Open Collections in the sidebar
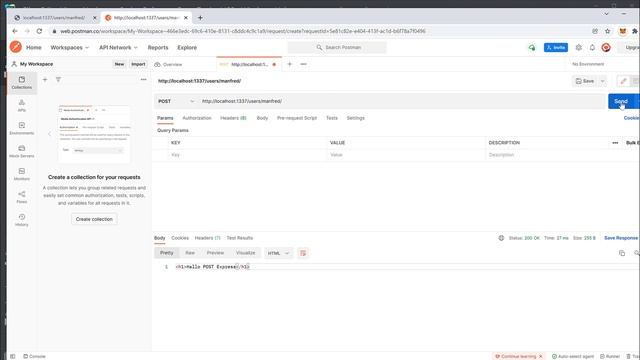Viewport: 640px width, 360px height. coord(22,82)
